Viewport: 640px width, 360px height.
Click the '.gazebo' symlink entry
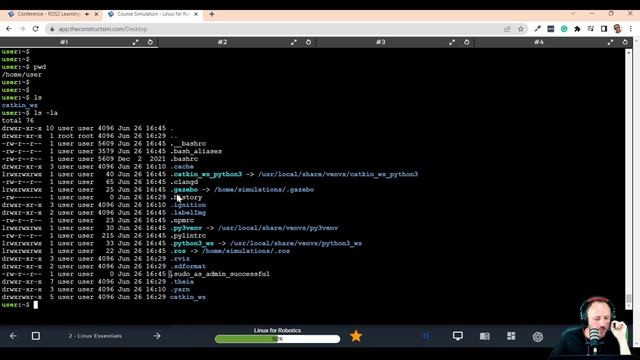coord(184,190)
